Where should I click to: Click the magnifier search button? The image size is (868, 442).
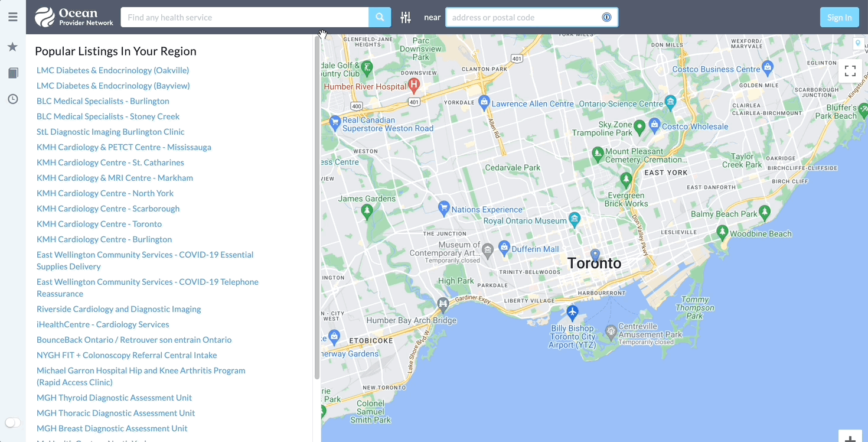[380, 17]
